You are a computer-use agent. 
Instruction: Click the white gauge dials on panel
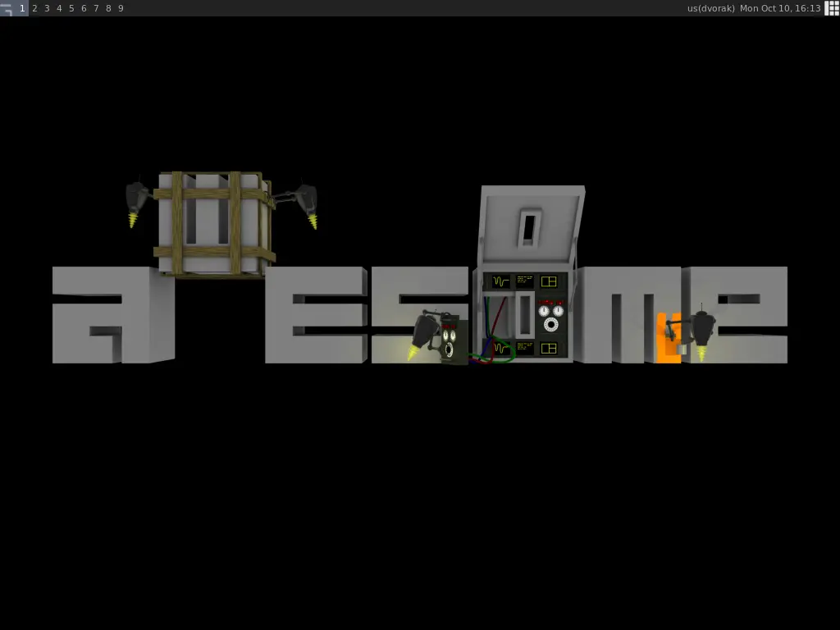(550, 316)
